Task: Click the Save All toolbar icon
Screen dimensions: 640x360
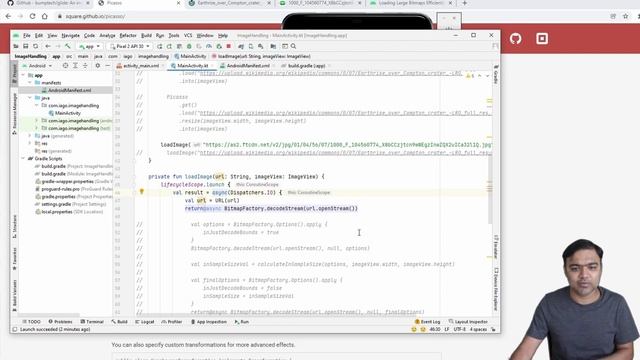Action: point(25,46)
